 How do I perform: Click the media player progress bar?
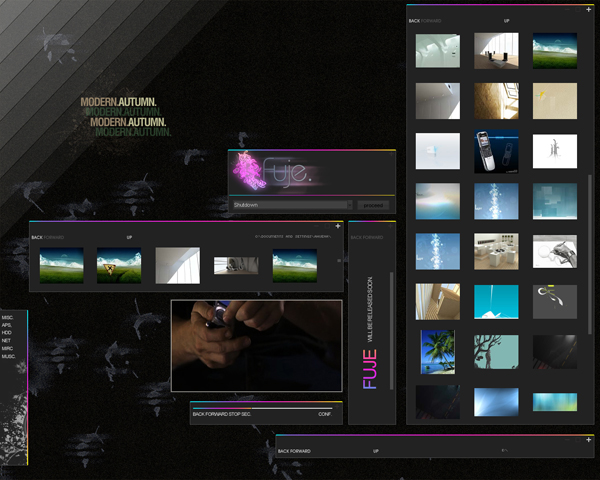262,408
